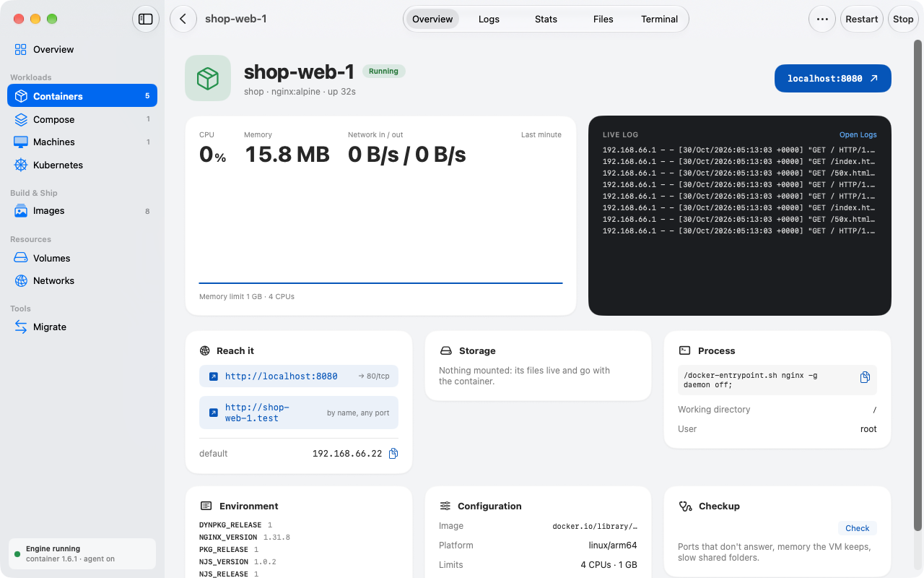Open Images in the sidebar

(82, 211)
